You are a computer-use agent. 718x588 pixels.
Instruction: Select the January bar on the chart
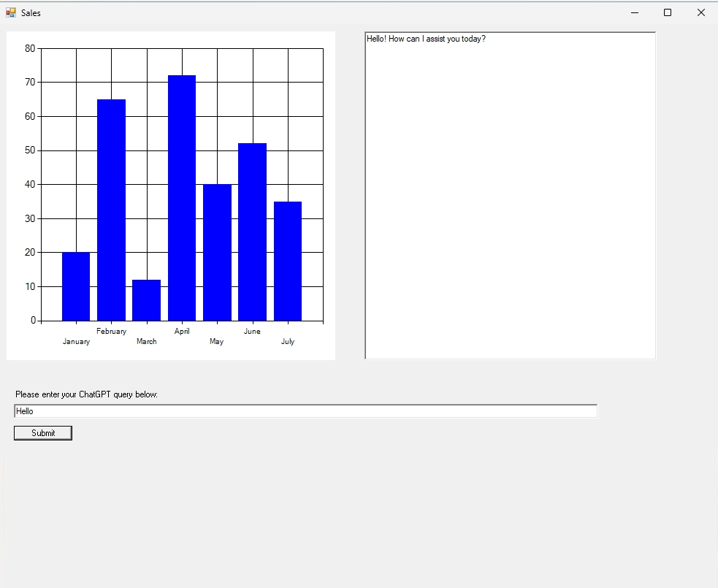click(76, 285)
